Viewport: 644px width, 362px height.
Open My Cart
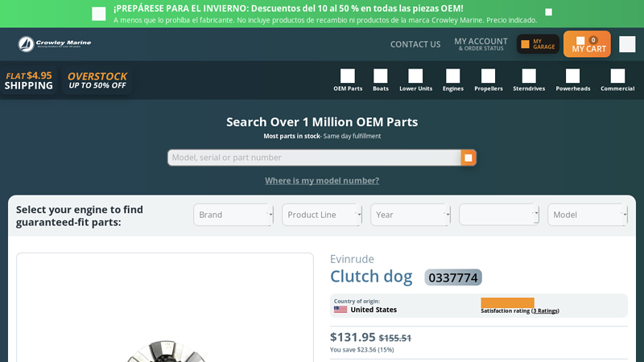(x=588, y=44)
